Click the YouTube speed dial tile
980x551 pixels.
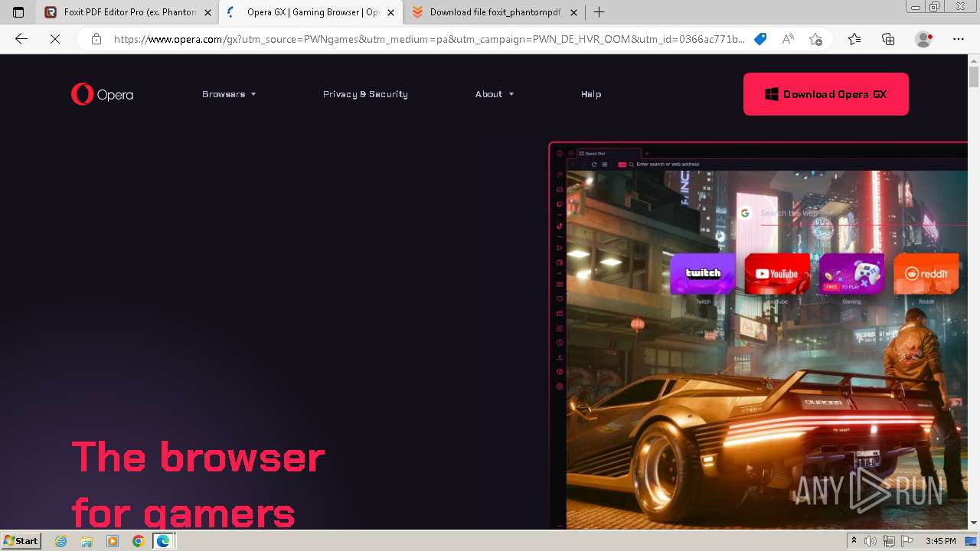[777, 274]
